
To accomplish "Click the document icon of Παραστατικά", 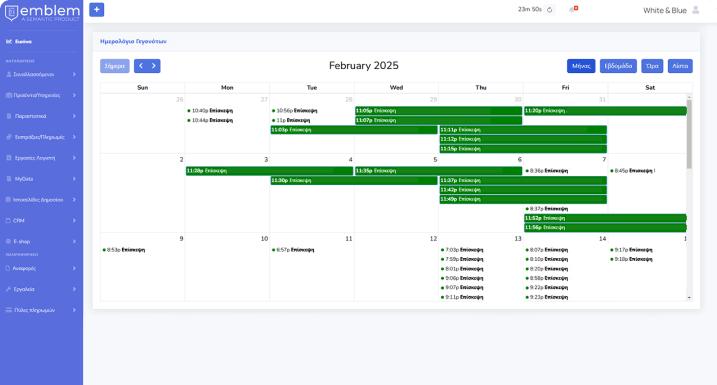I will 9,116.
